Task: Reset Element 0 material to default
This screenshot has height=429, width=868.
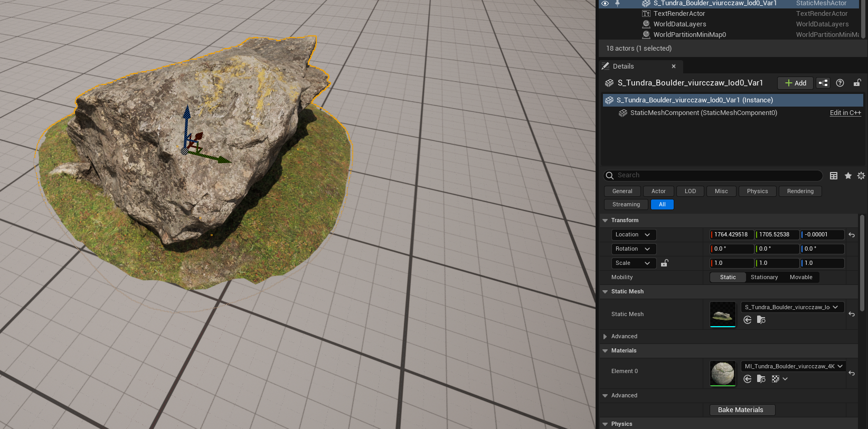Action: click(852, 374)
